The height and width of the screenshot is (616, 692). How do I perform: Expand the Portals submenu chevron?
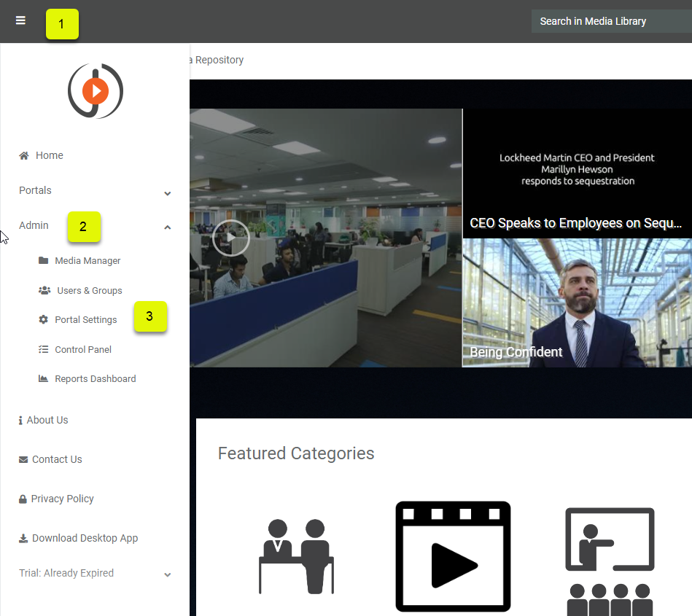click(168, 193)
